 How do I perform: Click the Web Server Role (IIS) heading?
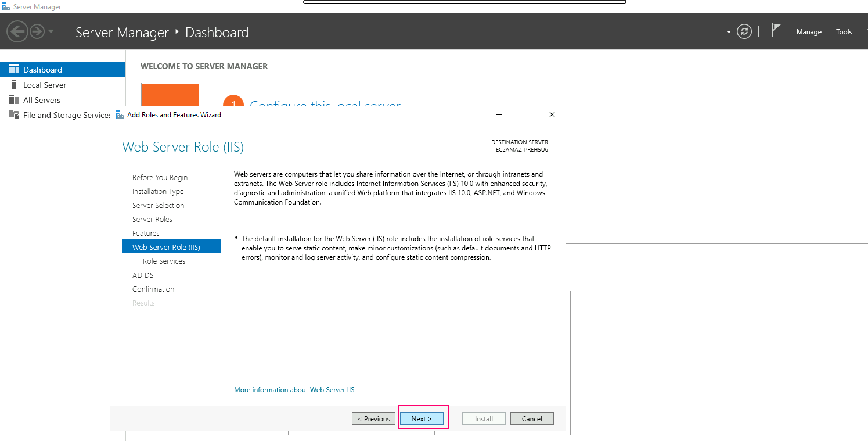tap(183, 147)
